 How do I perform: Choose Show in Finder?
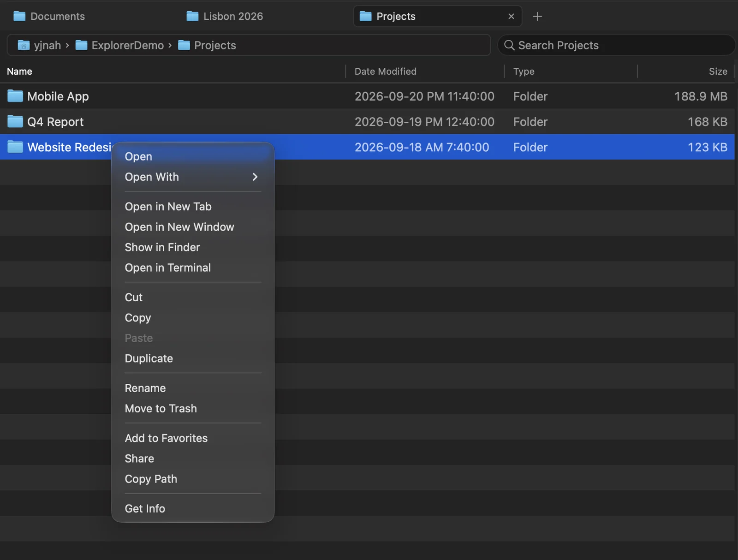pos(193,247)
